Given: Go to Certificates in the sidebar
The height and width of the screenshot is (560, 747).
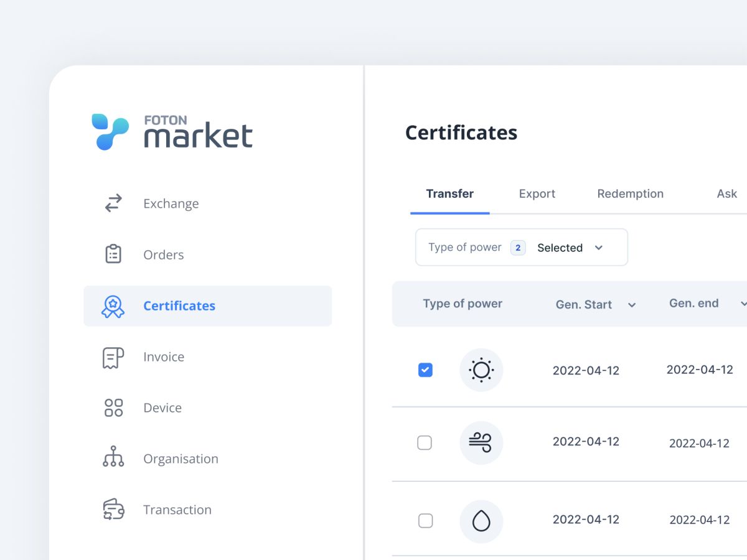Looking at the screenshot, I should (x=179, y=306).
